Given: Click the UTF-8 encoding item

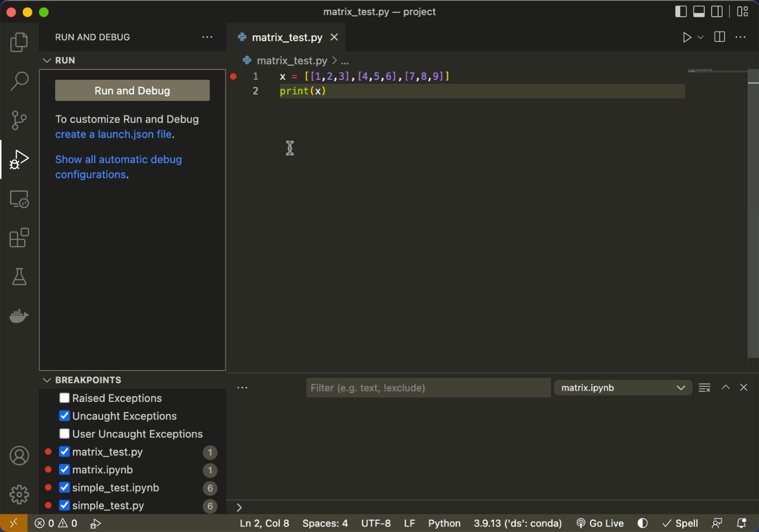Looking at the screenshot, I should click(376, 523).
